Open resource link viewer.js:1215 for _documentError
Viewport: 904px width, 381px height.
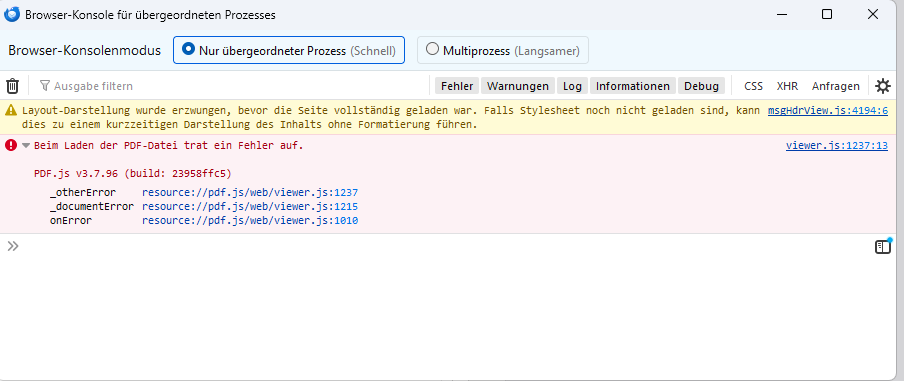250,206
